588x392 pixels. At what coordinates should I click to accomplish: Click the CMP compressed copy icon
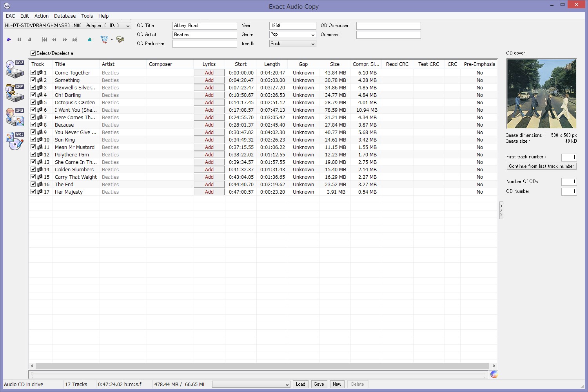[15, 93]
